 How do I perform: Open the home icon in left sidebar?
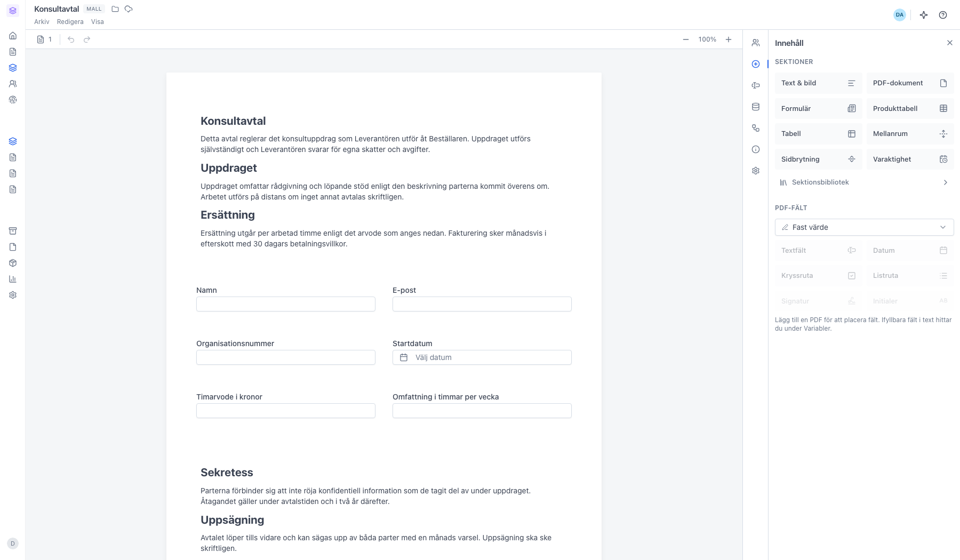coord(13,36)
